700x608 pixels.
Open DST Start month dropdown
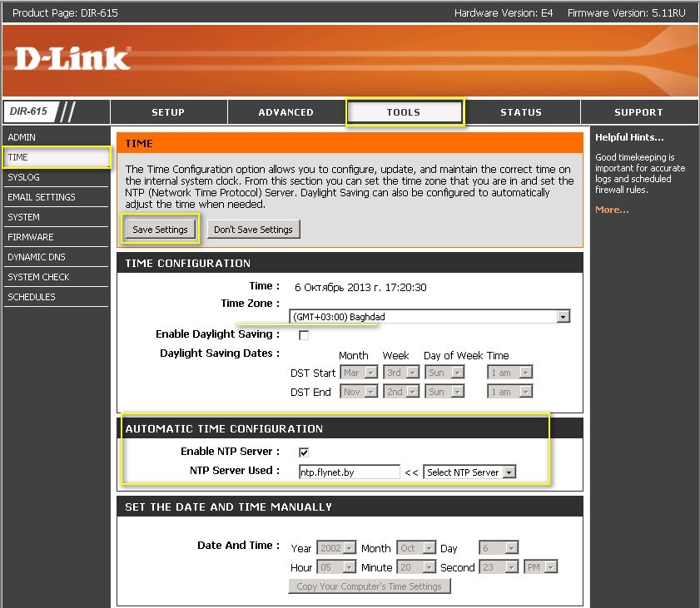(x=359, y=373)
